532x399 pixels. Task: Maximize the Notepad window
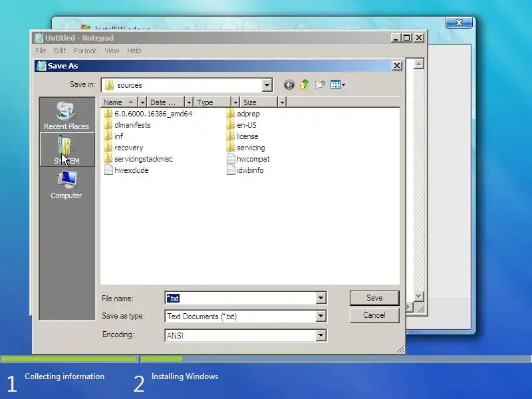(407, 38)
